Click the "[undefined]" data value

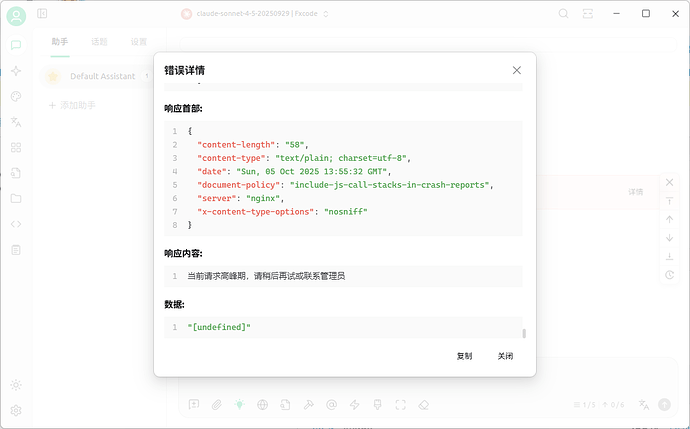click(x=219, y=327)
